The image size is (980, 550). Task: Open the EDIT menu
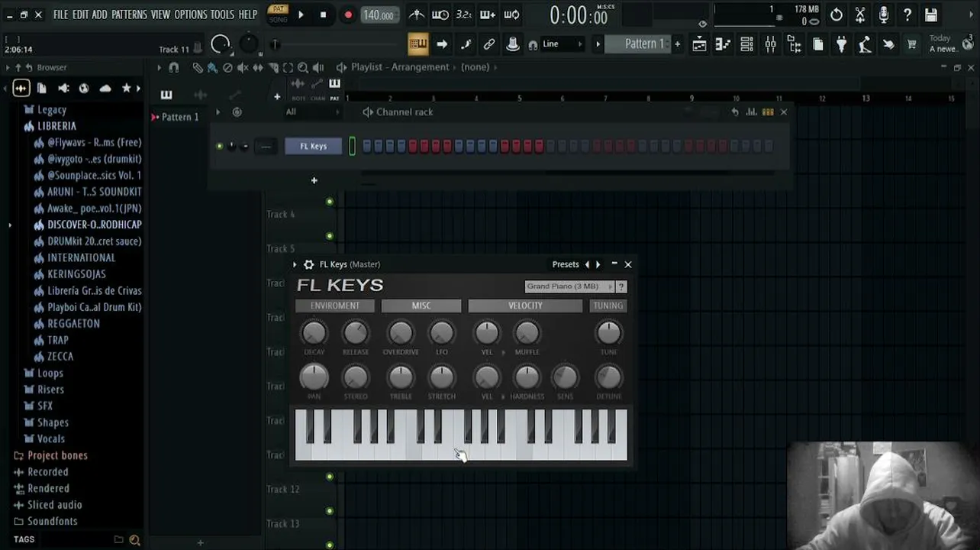click(x=80, y=15)
